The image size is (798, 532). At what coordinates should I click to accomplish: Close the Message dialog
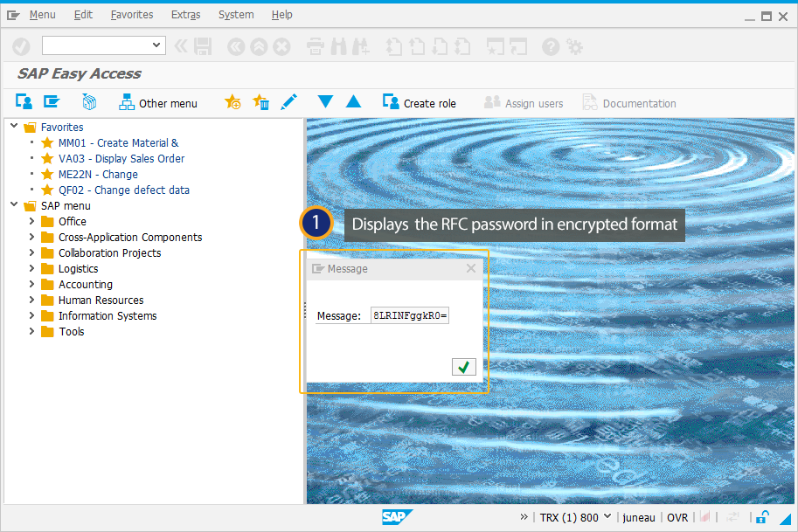click(471, 268)
